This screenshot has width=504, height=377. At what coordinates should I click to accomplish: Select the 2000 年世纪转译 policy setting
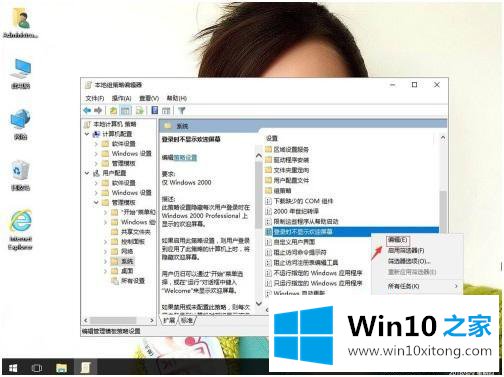pyautogui.click(x=292, y=211)
